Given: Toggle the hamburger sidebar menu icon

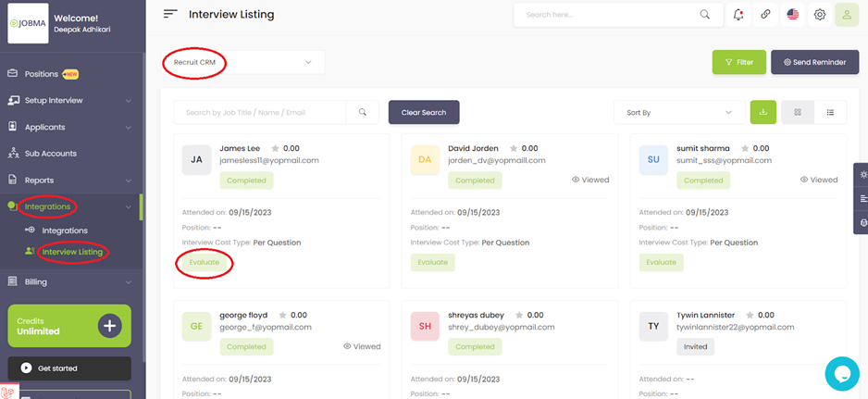Looking at the screenshot, I should [x=170, y=15].
